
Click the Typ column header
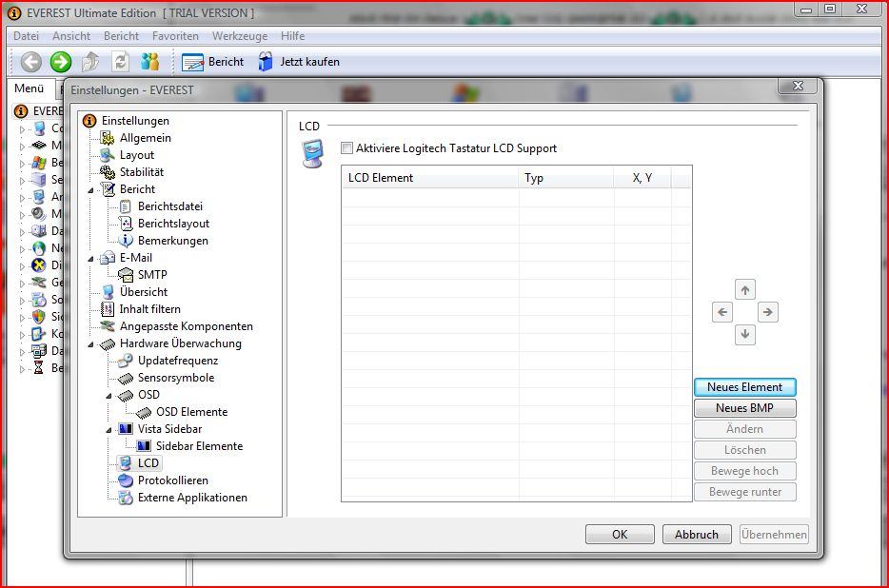click(x=566, y=178)
